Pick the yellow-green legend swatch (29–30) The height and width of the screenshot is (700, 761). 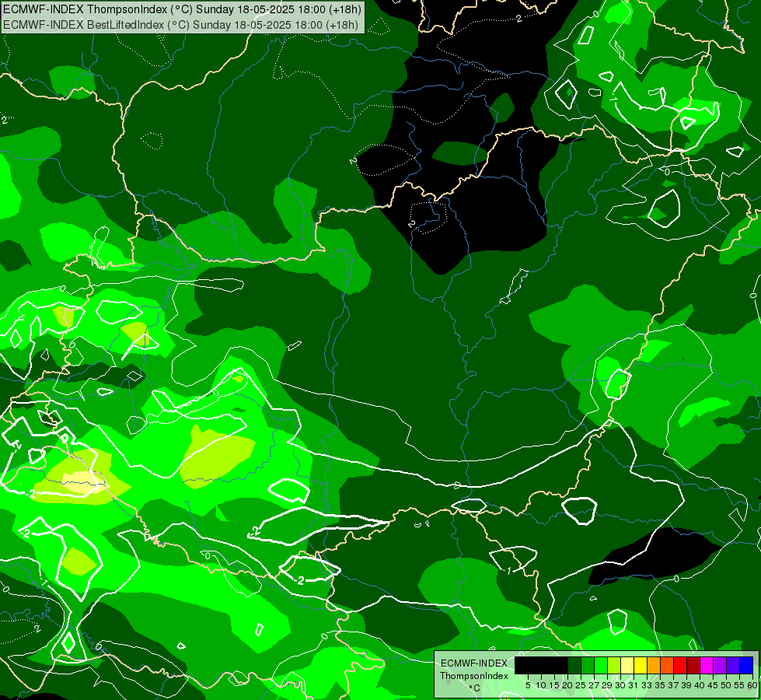pos(614,665)
